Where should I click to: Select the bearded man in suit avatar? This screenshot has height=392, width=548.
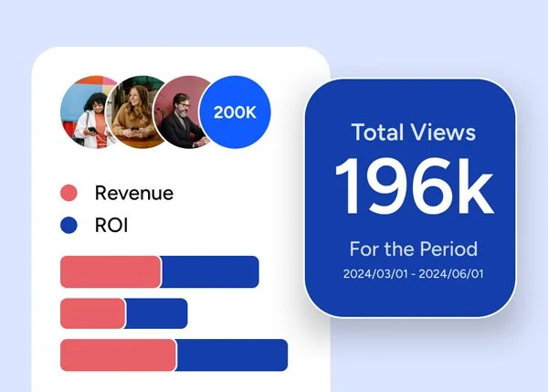[179, 111]
